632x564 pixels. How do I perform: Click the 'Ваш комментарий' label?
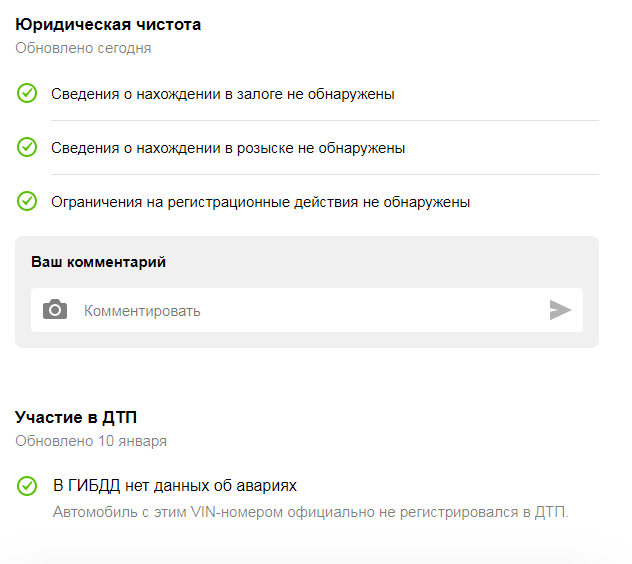tap(98, 262)
